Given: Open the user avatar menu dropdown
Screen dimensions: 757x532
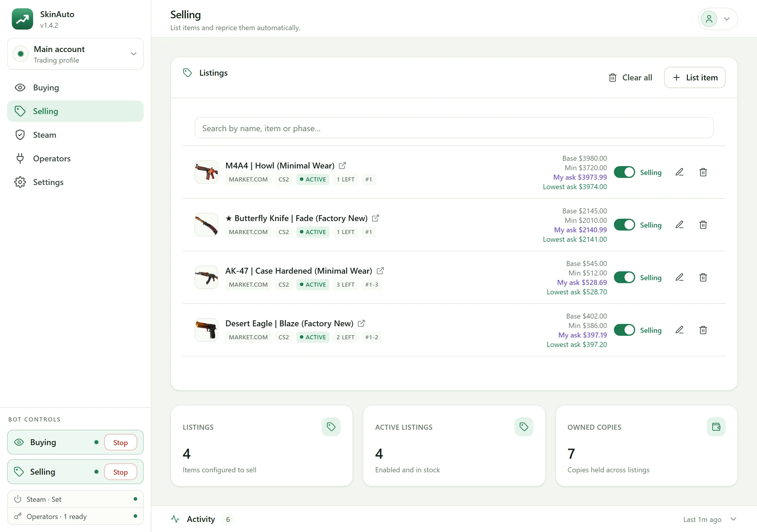Looking at the screenshot, I should click(x=717, y=19).
